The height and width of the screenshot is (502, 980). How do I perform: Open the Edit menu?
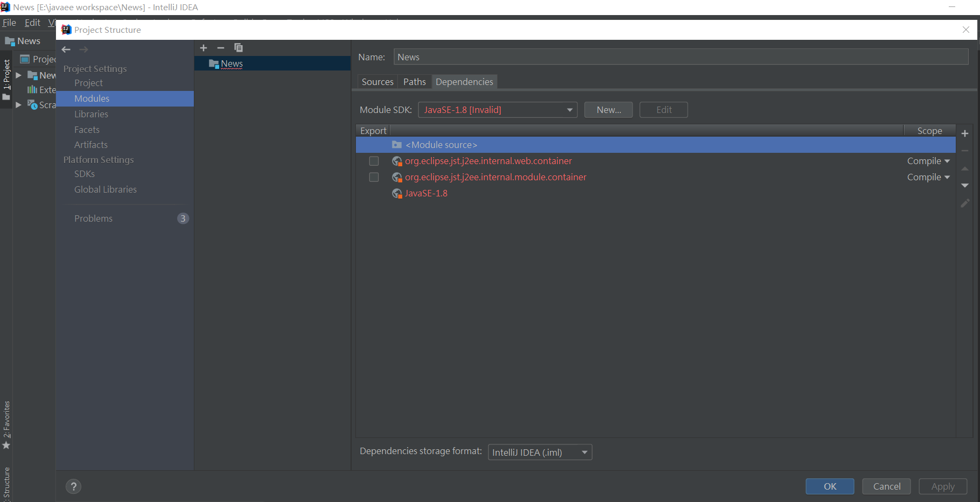click(32, 23)
